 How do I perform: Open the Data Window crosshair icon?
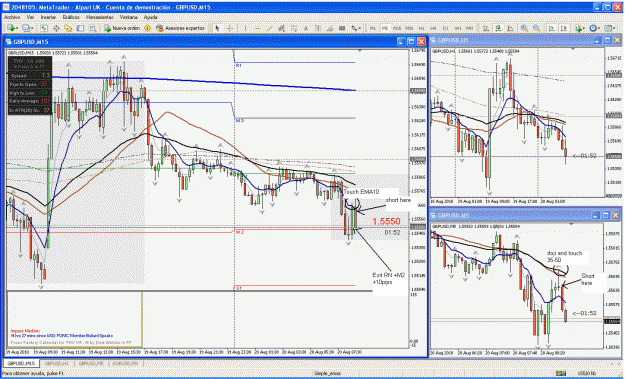click(56, 28)
